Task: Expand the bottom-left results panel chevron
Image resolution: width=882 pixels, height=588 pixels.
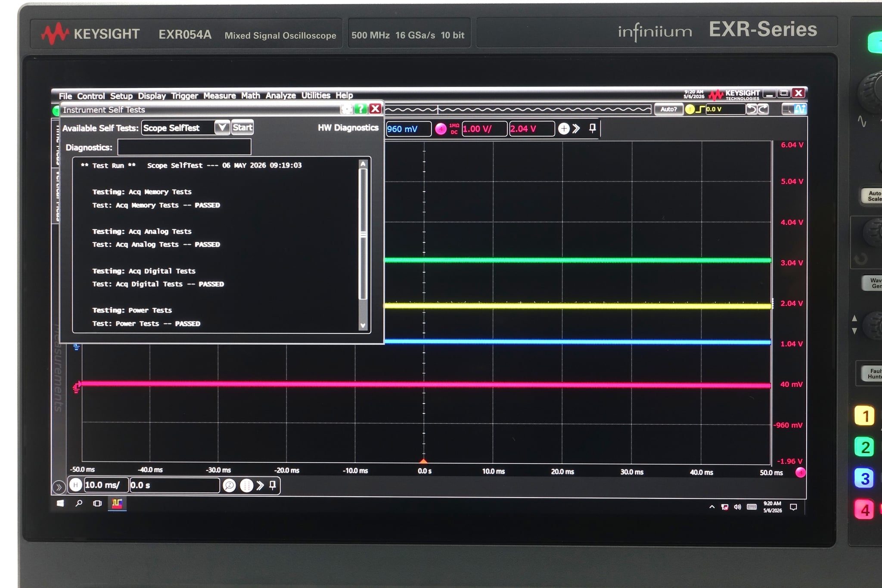Action: [x=59, y=487]
